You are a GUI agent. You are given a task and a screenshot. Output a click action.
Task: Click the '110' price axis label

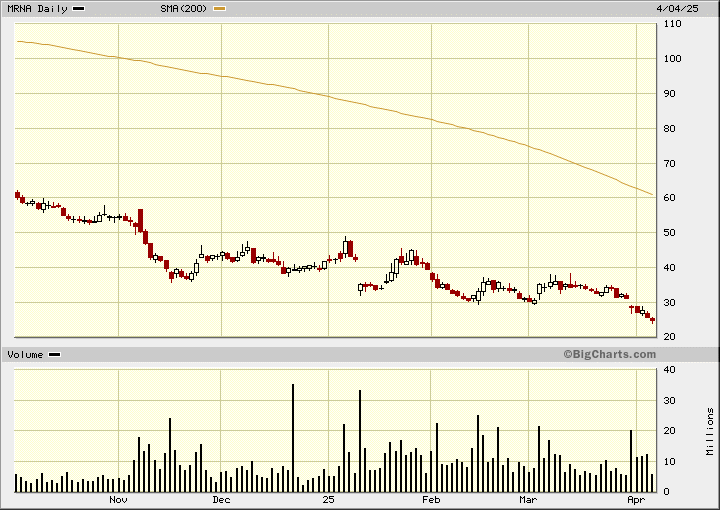(x=673, y=24)
